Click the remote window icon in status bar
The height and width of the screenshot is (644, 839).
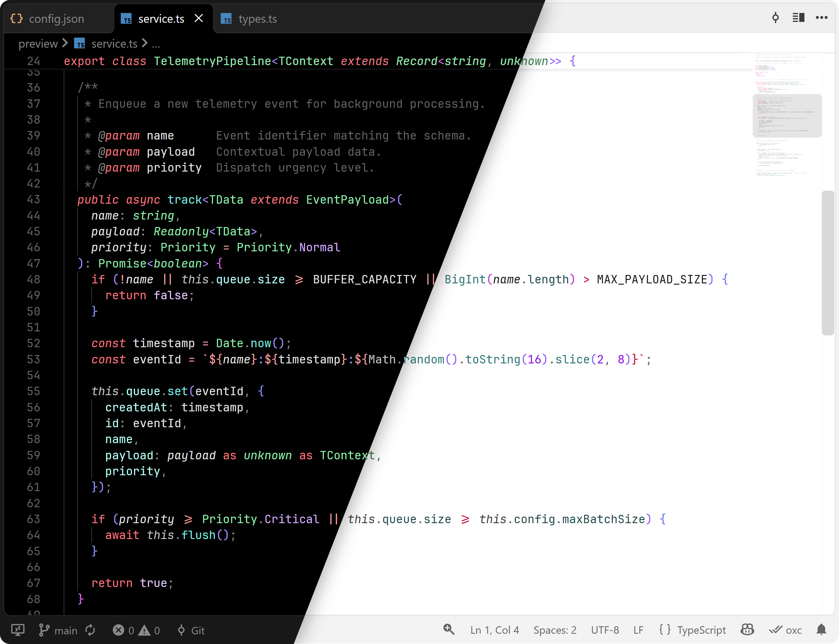point(18,630)
